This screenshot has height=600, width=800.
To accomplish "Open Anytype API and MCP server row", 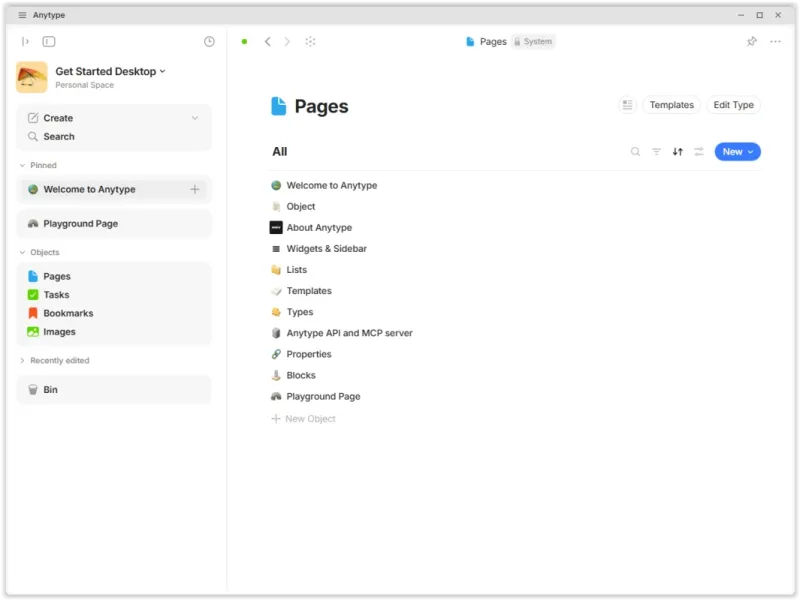I will click(x=349, y=333).
